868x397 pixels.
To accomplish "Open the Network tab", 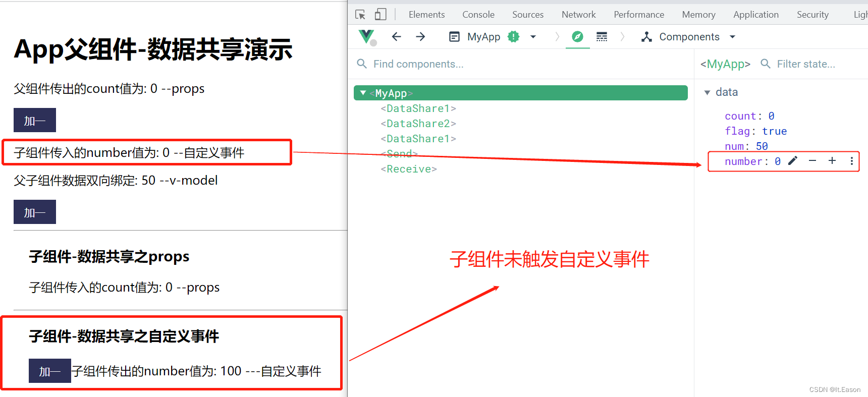I will click(x=579, y=15).
